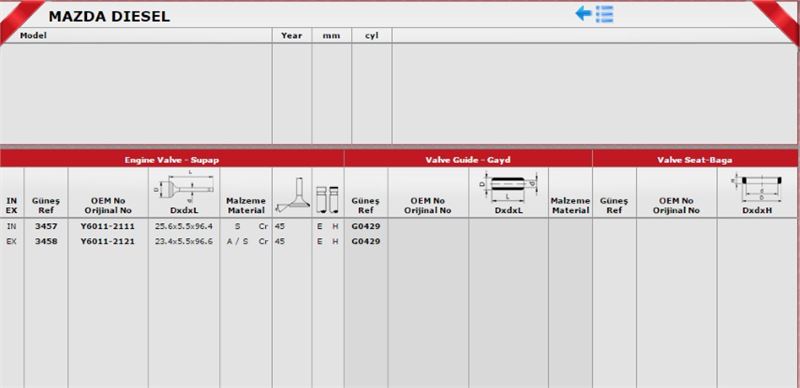Viewport: 800px width, 388px height.
Task: Click OEM number Y6011-2121
Action: coord(108,241)
